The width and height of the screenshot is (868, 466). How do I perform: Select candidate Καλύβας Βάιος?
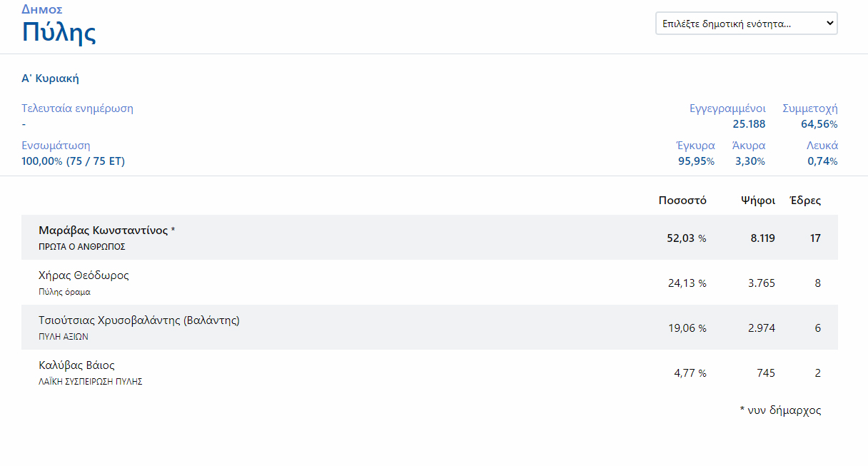[x=76, y=365]
